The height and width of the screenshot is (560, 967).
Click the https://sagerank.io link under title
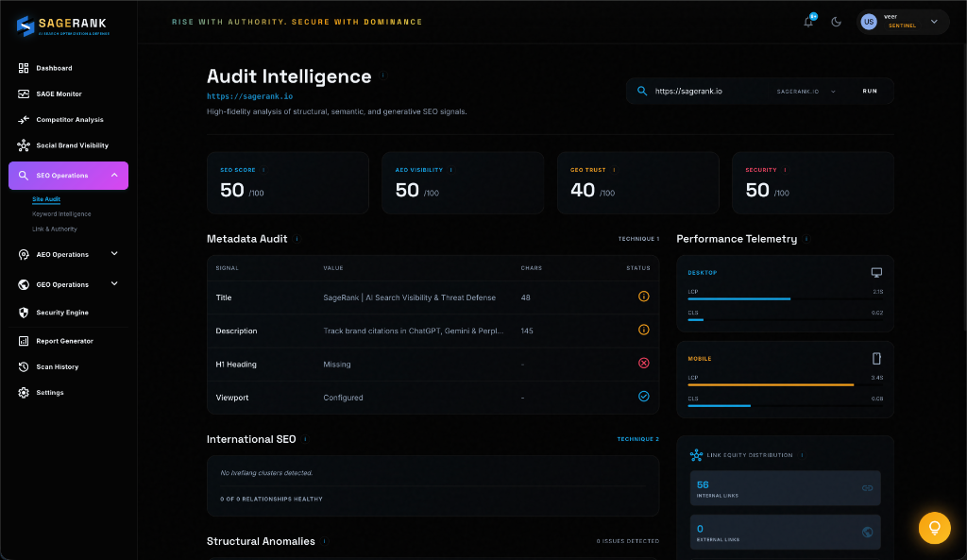[249, 96]
